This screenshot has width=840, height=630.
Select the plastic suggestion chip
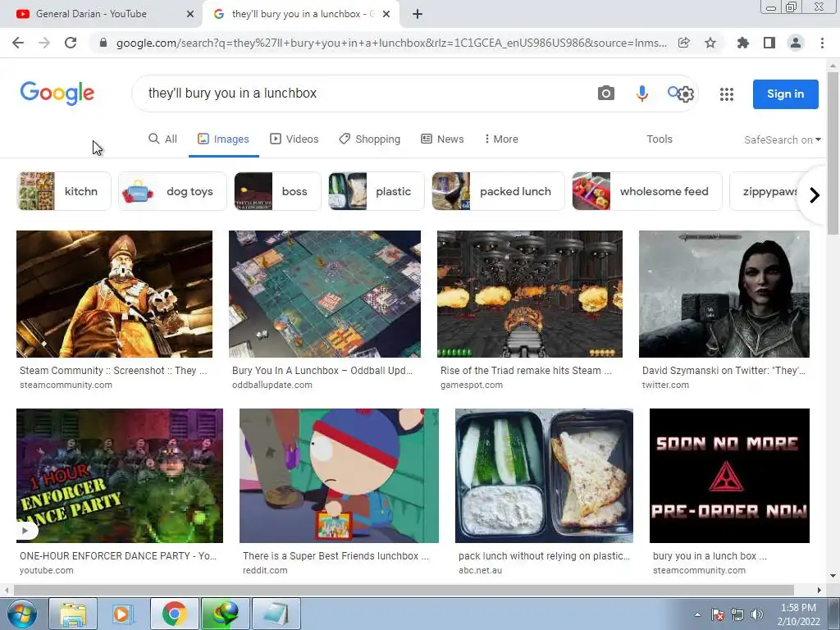[x=376, y=191]
